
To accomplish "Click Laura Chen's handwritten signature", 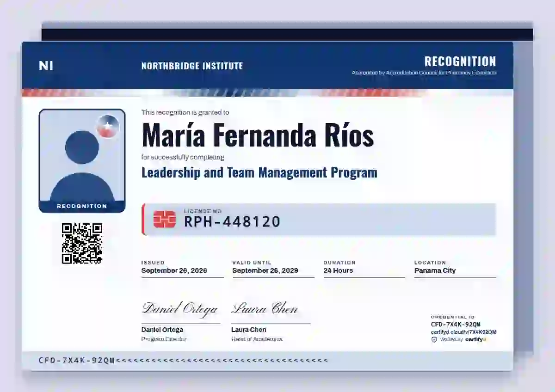I will (265, 308).
